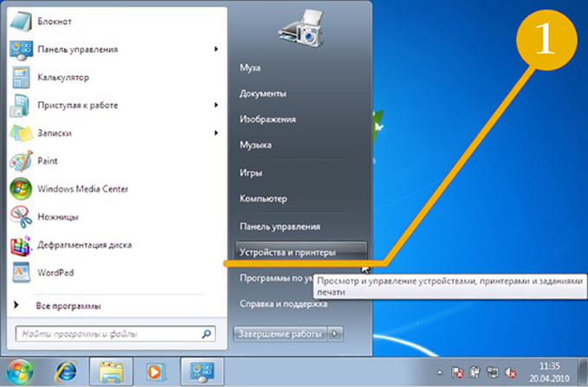Image resolution: width=588 pixels, height=387 pixels.
Task: Launch Калькулятор from the Start menu
Action: coord(19,77)
